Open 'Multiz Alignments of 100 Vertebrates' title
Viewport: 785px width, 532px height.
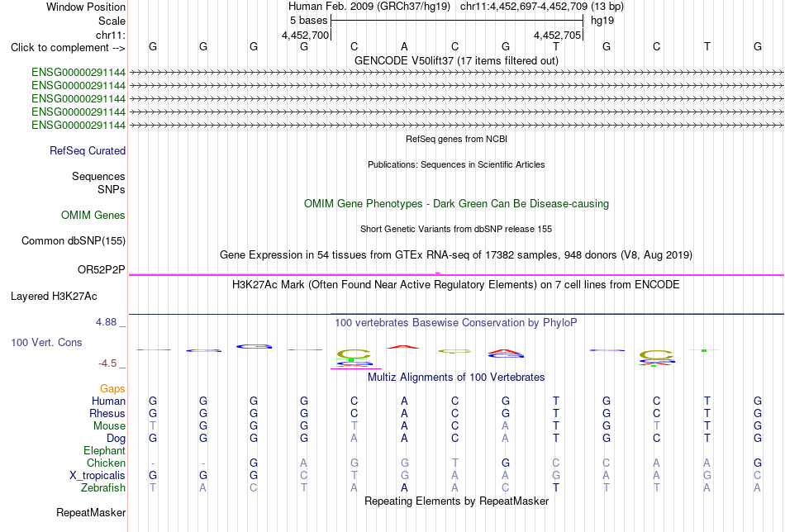coord(456,377)
